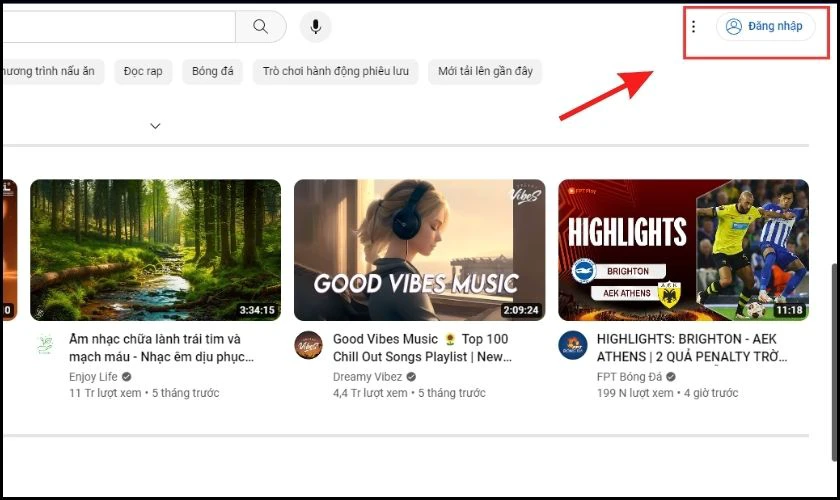Click the 2:09:24 duration badge

[521, 310]
